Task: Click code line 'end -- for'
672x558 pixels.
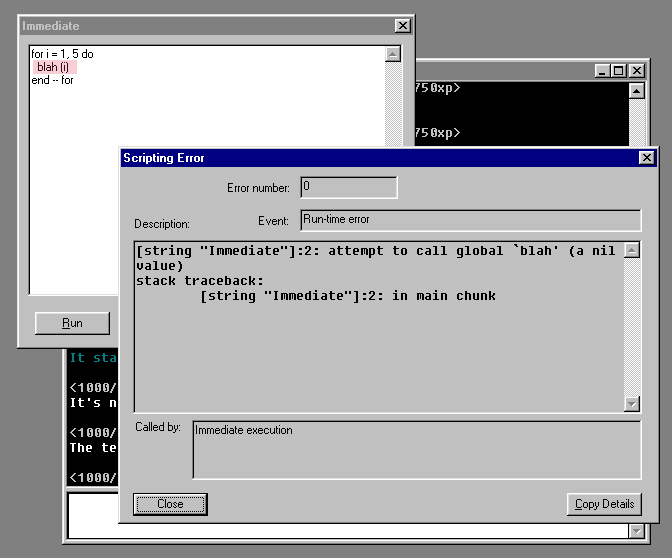Action: (52, 80)
